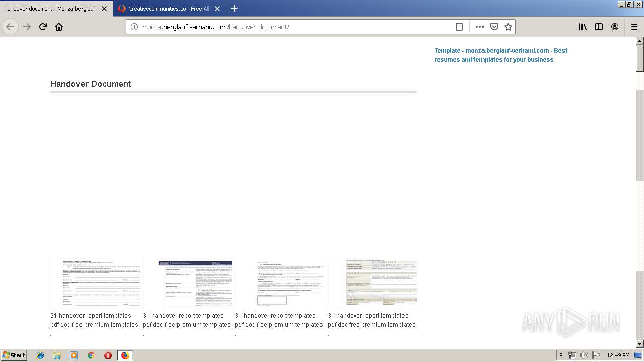Save page to Pocket
The width and height of the screenshot is (644, 362).
click(x=494, y=27)
